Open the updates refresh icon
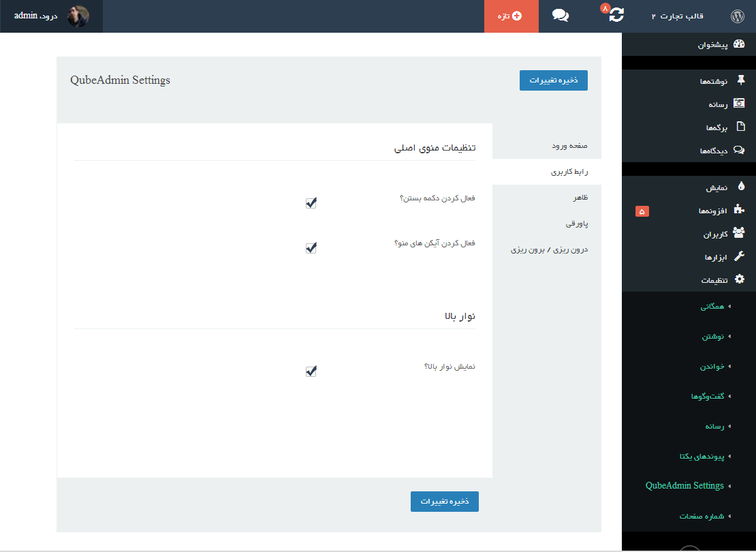The height and width of the screenshot is (552, 756). click(616, 15)
